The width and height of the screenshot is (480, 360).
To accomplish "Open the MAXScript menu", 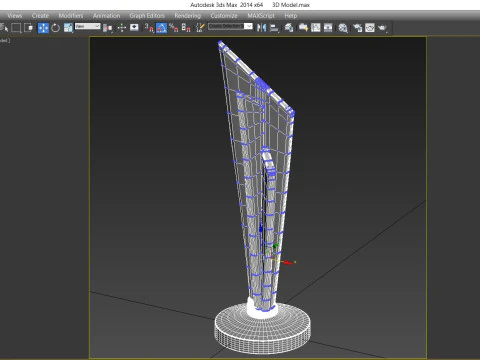I will tap(261, 16).
